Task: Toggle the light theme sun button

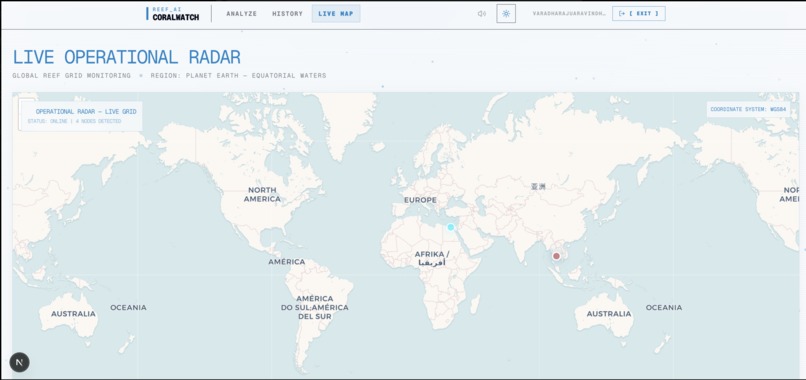Action: click(506, 14)
